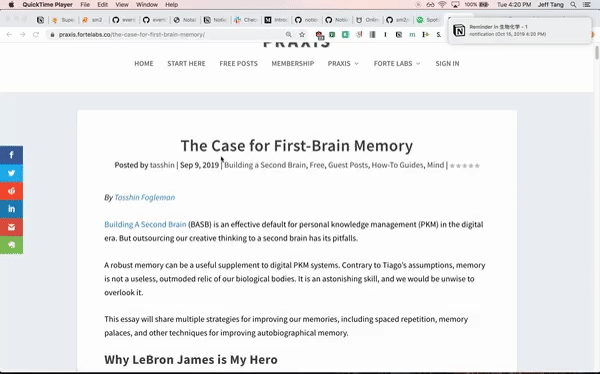Click the green Evernote share button

(x=11, y=245)
